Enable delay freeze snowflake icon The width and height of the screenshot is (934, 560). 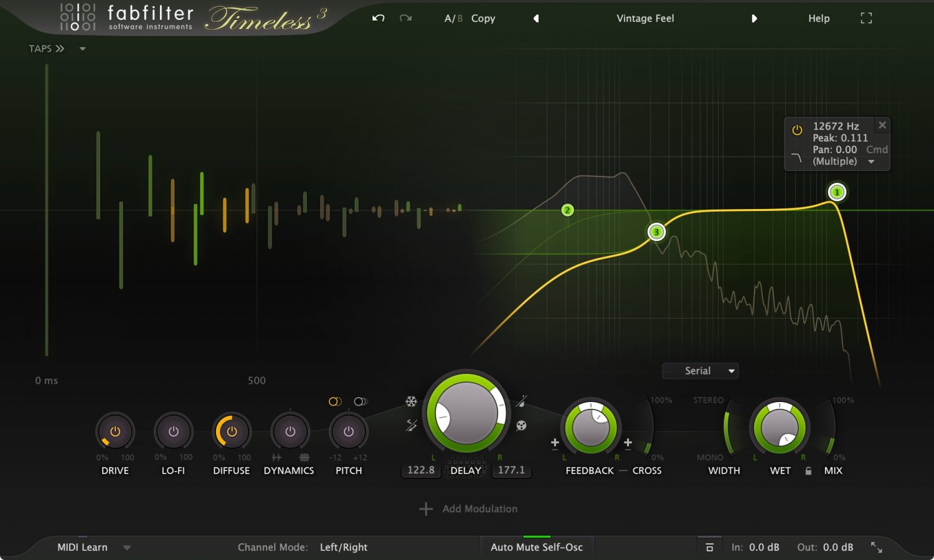point(412,401)
